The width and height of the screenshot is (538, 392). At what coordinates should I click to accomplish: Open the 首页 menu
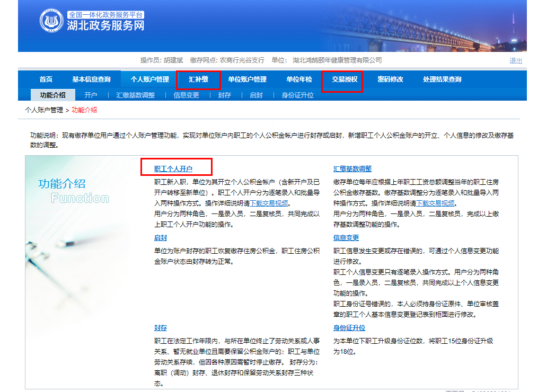[46, 79]
